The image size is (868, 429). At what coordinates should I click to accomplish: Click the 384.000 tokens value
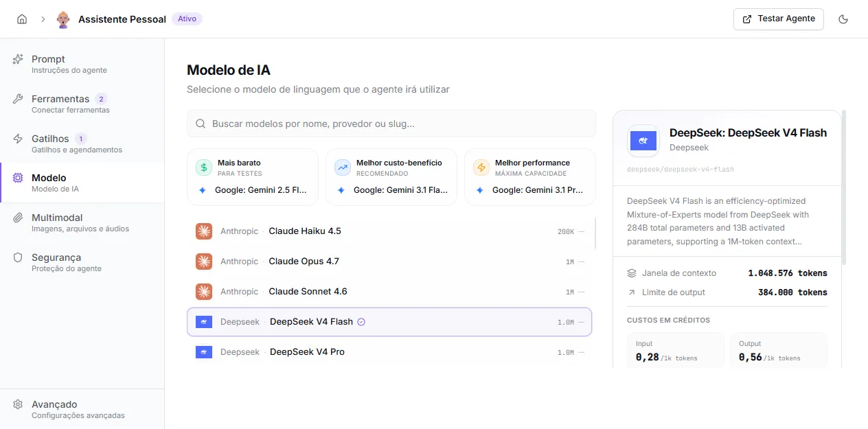click(x=792, y=292)
